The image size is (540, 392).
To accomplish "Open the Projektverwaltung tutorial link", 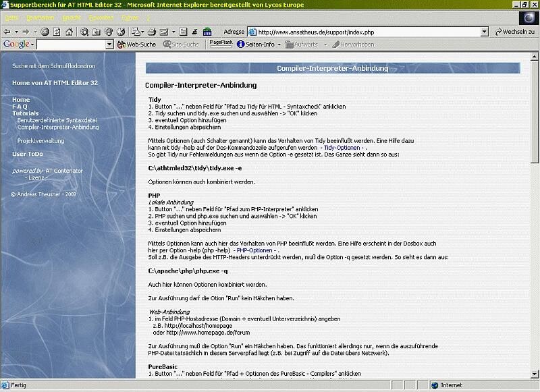I will point(40,141).
